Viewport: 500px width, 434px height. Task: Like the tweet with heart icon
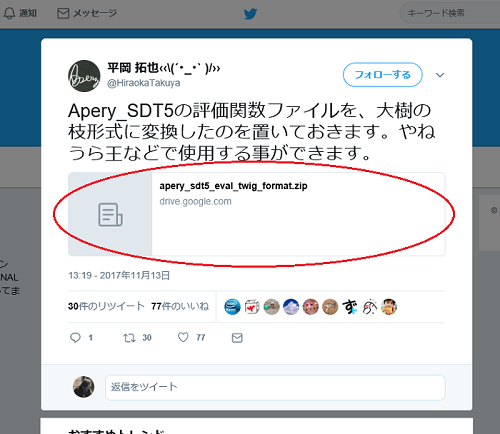tap(183, 337)
